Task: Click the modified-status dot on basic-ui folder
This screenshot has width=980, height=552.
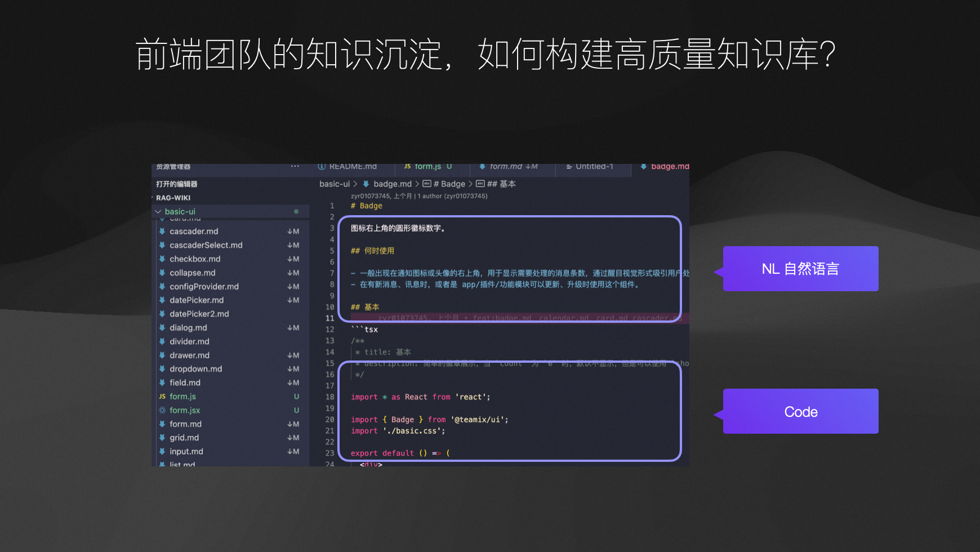Action: (296, 212)
